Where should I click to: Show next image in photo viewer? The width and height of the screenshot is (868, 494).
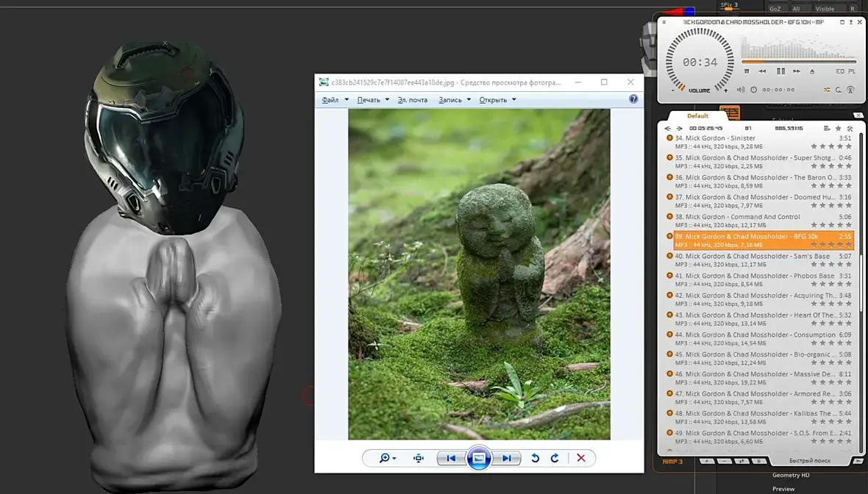click(x=507, y=458)
